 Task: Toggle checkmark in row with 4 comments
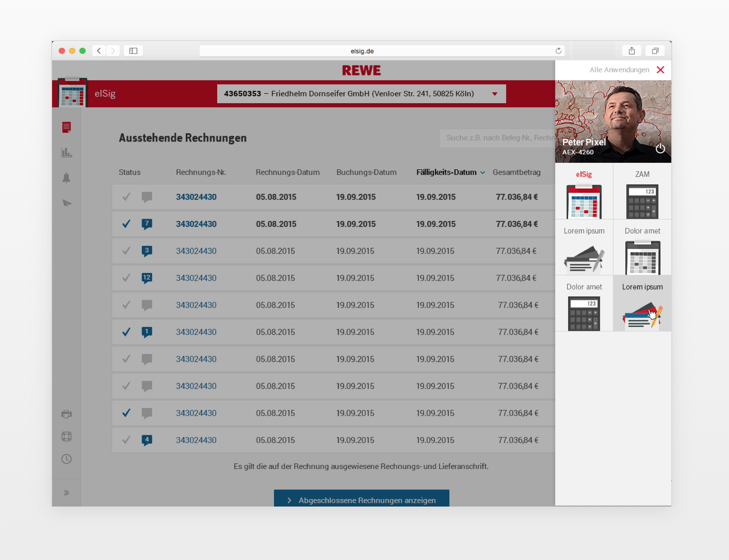(126, 440)
